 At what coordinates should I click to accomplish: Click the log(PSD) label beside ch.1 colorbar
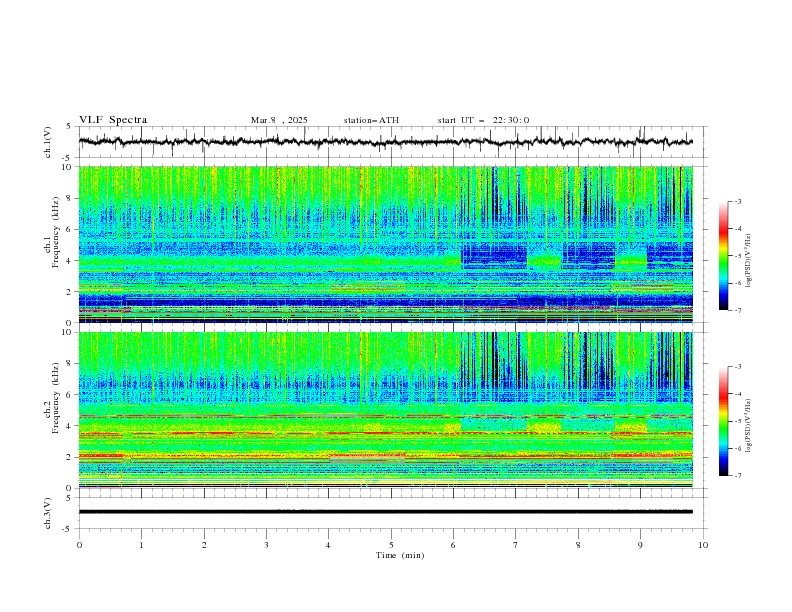[x=749, y=261]
